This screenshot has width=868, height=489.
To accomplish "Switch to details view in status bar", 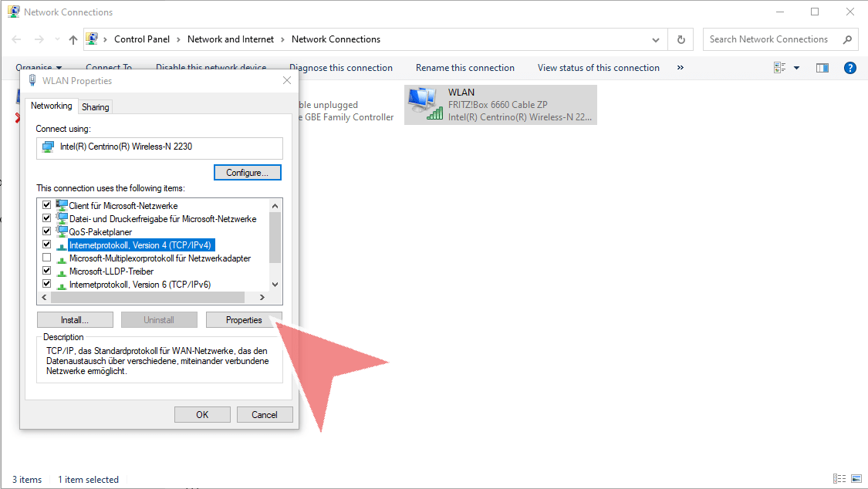I will tap(839, 479).
